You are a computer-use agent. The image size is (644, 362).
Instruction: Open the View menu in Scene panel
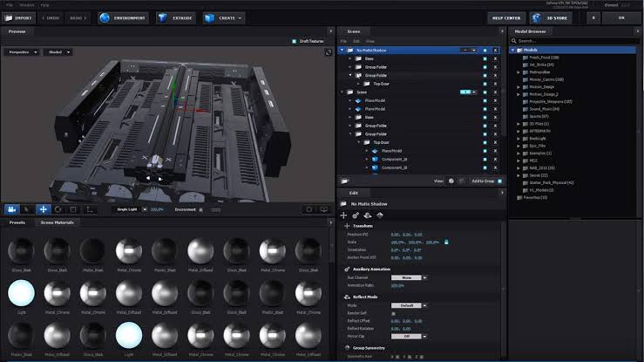pos(369,42)
